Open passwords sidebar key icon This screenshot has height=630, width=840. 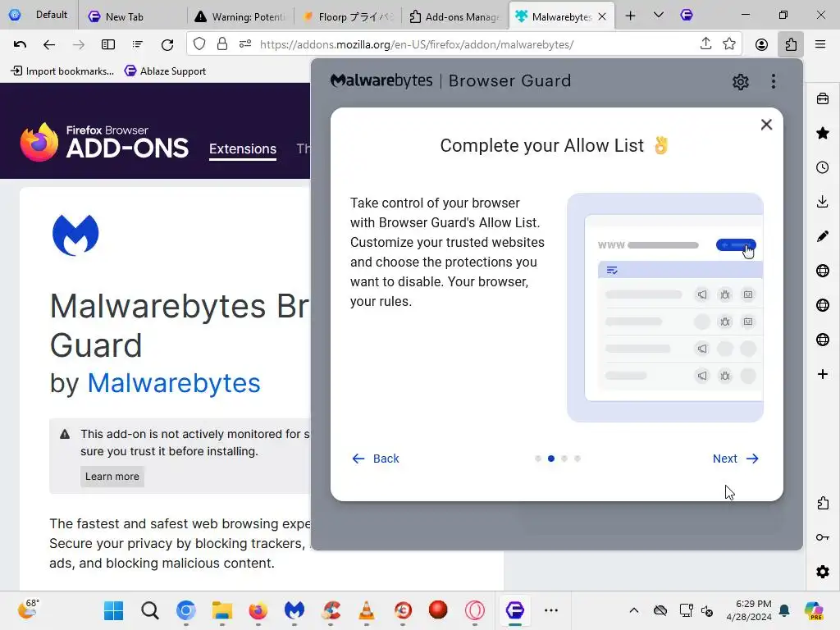[823, 537]
